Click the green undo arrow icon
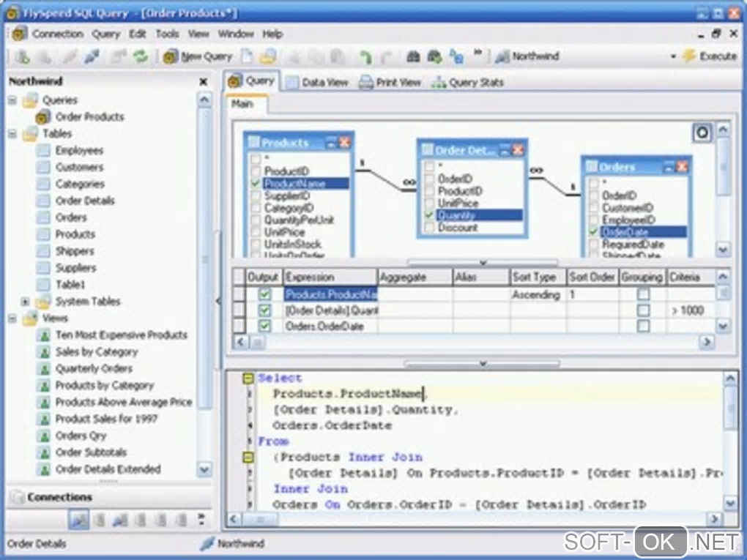The image size is (747, 560). click(365, 56)
